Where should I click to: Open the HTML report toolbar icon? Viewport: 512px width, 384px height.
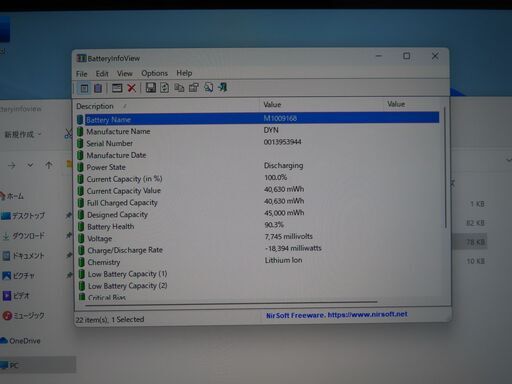pyautogui.click(x=194, y=88)
